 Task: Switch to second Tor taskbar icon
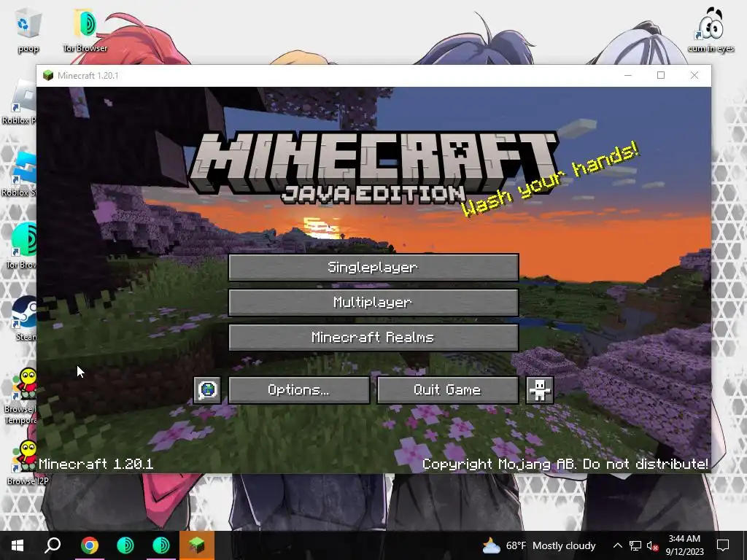tap(161, 545)
